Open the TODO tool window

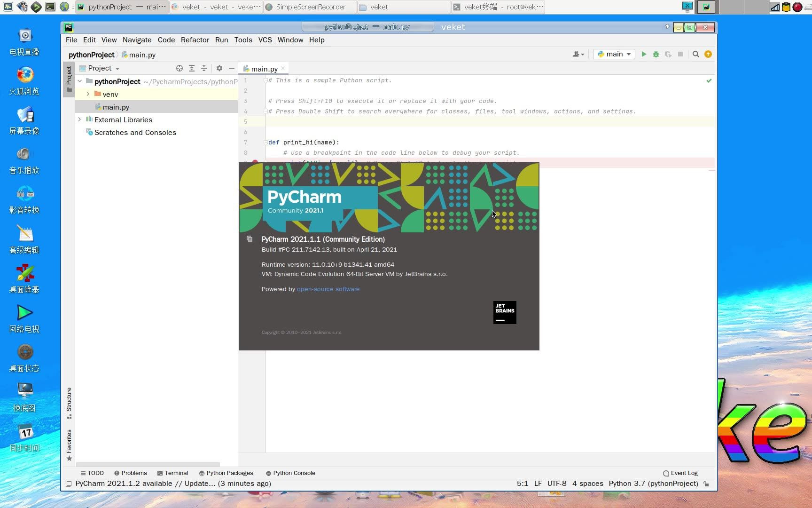92,473
